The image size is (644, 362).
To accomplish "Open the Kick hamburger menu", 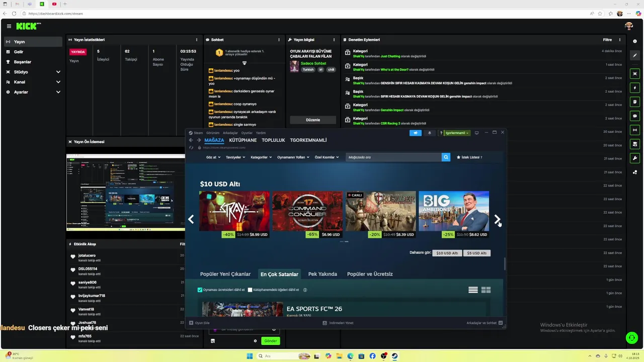I will 9,26.
